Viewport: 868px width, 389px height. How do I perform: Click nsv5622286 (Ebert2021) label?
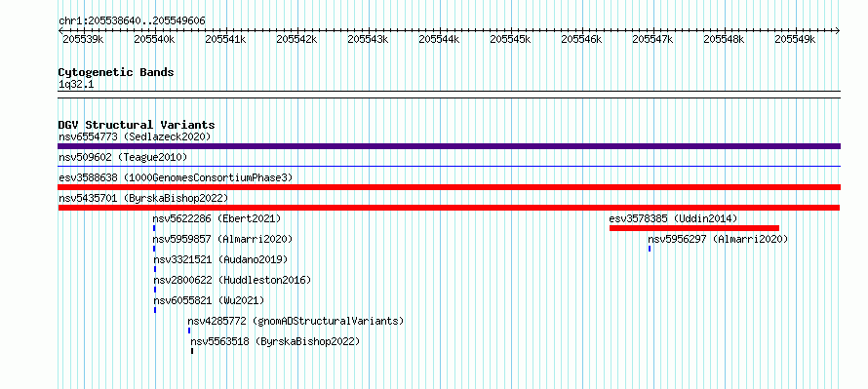click(217, 218)
